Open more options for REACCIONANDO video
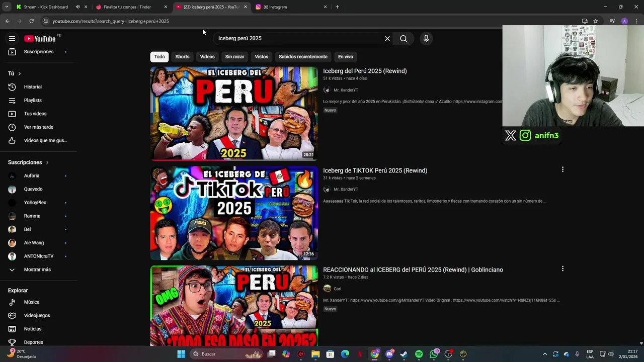This screenshot has height=362, width=644. (x=562, y=269)
